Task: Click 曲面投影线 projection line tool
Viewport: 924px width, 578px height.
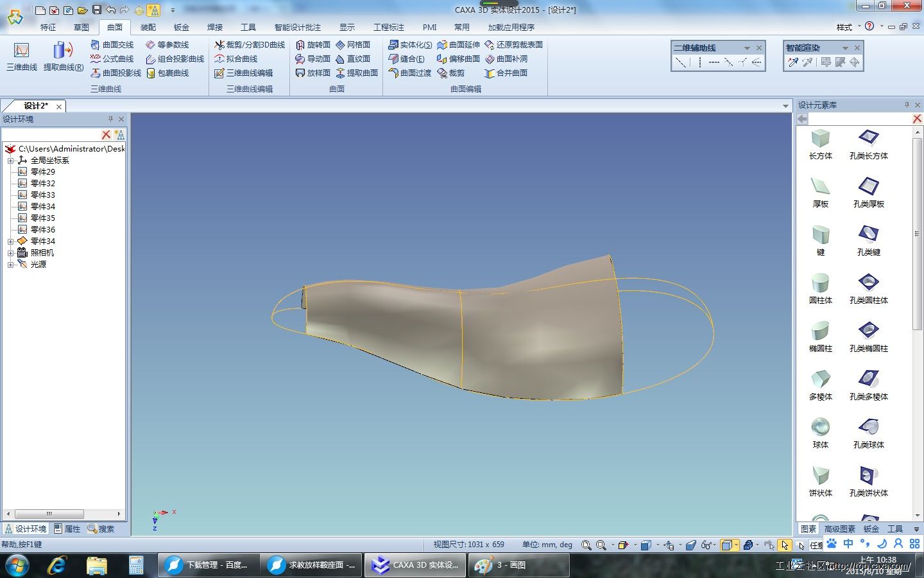Action: pyautogui.click(x=116, y=73)
